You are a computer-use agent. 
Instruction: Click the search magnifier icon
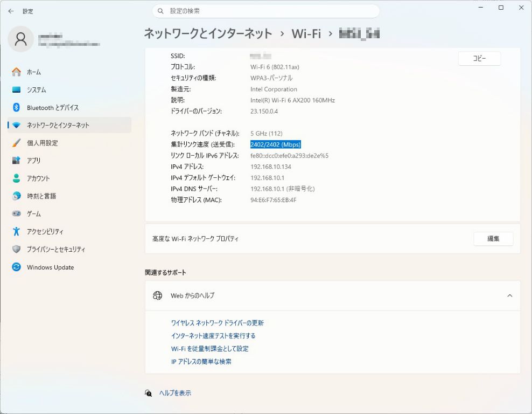[x=161, y=11]
